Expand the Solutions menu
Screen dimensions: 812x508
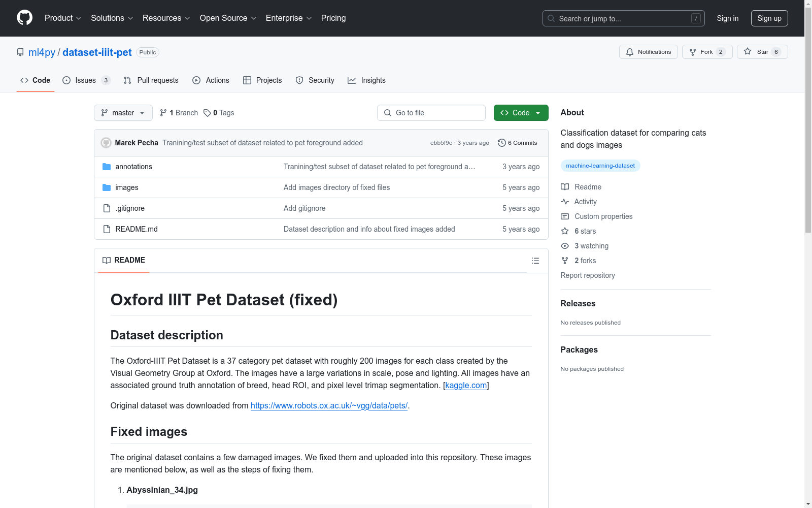coord(112,18)
